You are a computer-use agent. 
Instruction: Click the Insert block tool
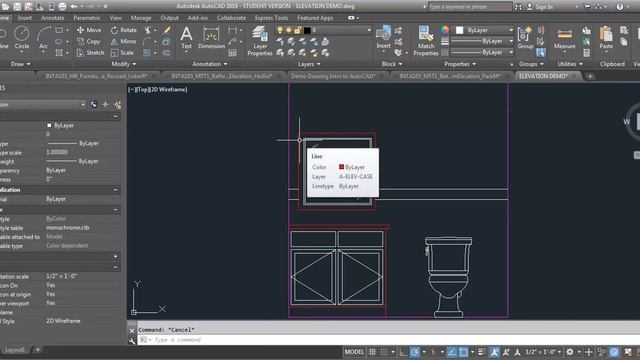tap(383, 37)
